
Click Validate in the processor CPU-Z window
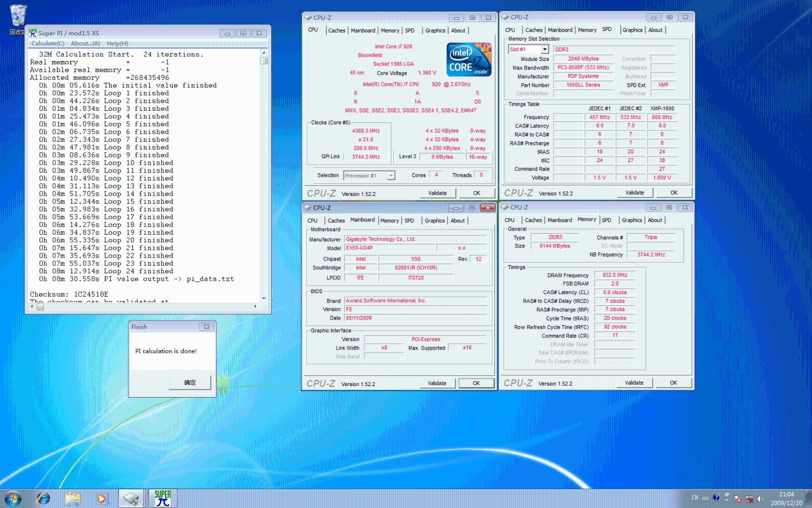[x=437, y=193]
